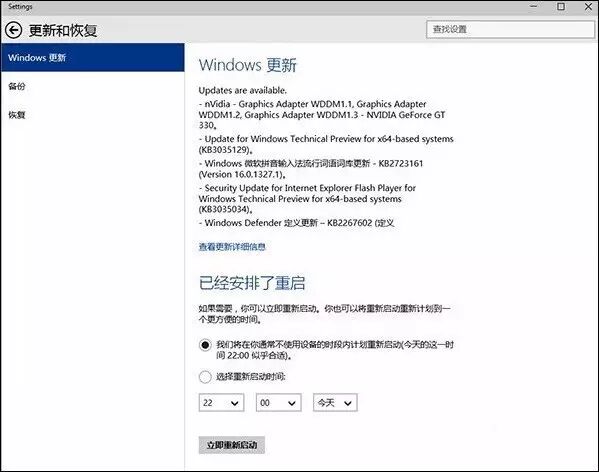Click the Windows Defender KB2267602 update entry
599x472 pixels.
click(296, 223)
